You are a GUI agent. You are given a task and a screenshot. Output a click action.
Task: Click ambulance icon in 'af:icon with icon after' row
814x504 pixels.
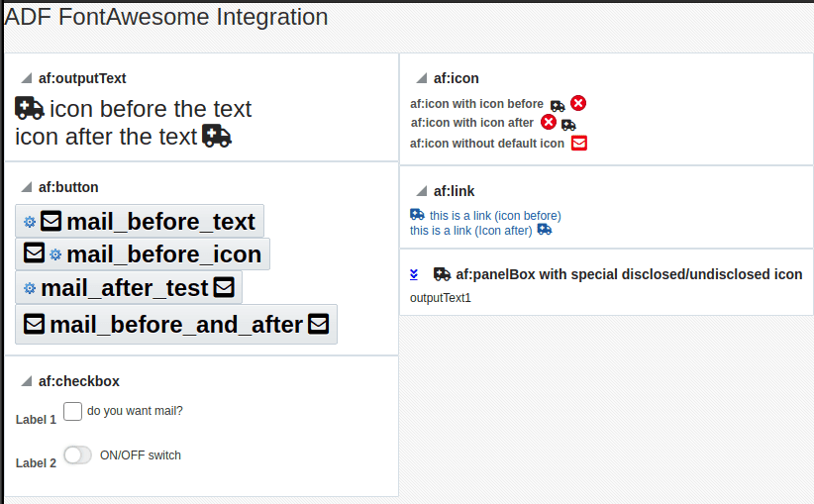pyautogui.click(x=568, y=124)
